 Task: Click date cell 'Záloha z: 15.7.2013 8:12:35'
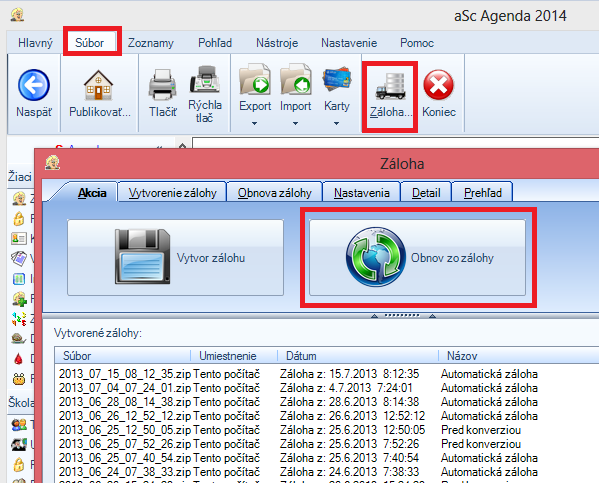[349, 374]
